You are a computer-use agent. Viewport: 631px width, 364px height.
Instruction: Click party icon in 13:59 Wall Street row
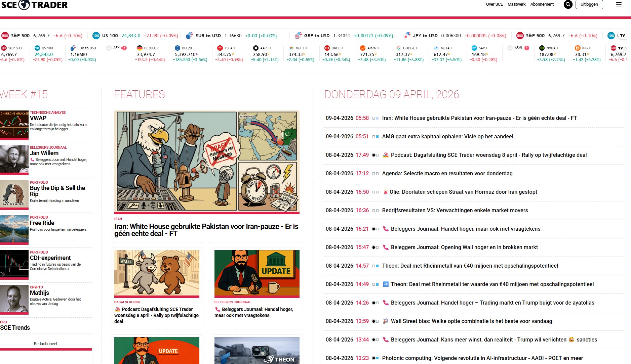coord(386,321)
